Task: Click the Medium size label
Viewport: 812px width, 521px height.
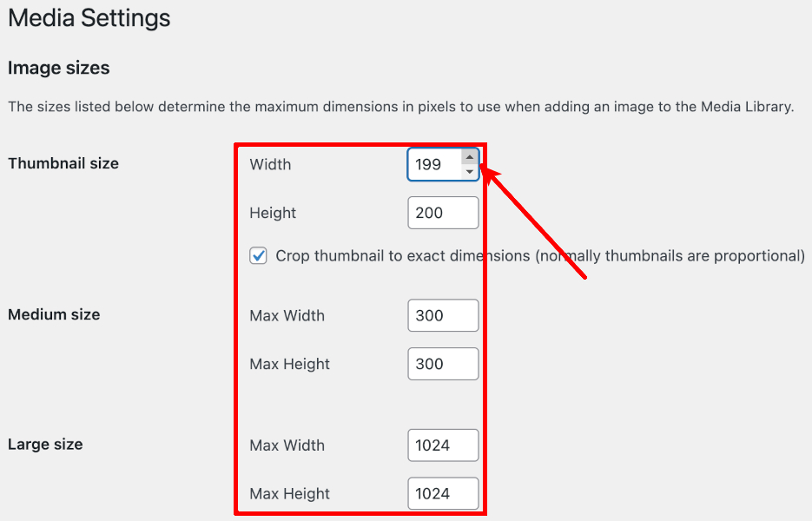Action: pos(54,314)
